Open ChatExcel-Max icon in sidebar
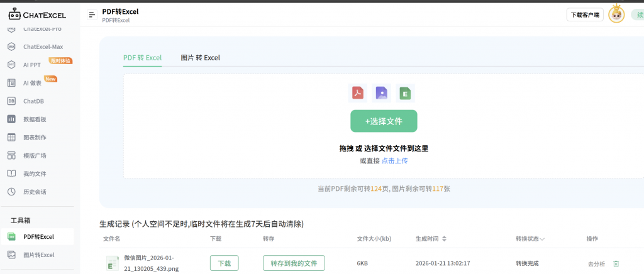 point(11,47)
